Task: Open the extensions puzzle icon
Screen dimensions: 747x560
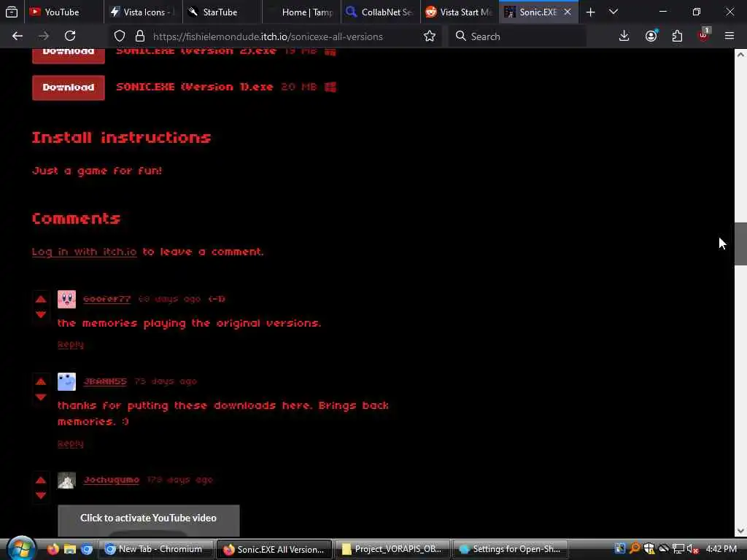Action: point(677,36)
